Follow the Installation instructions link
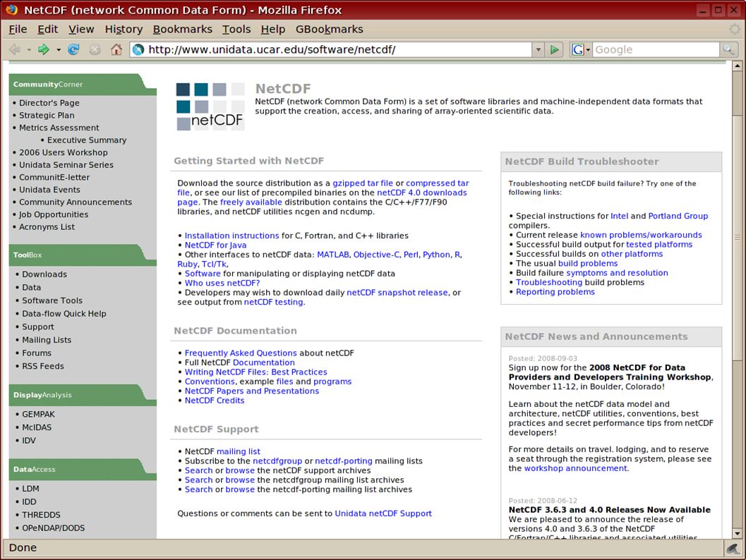 [231, 236]
